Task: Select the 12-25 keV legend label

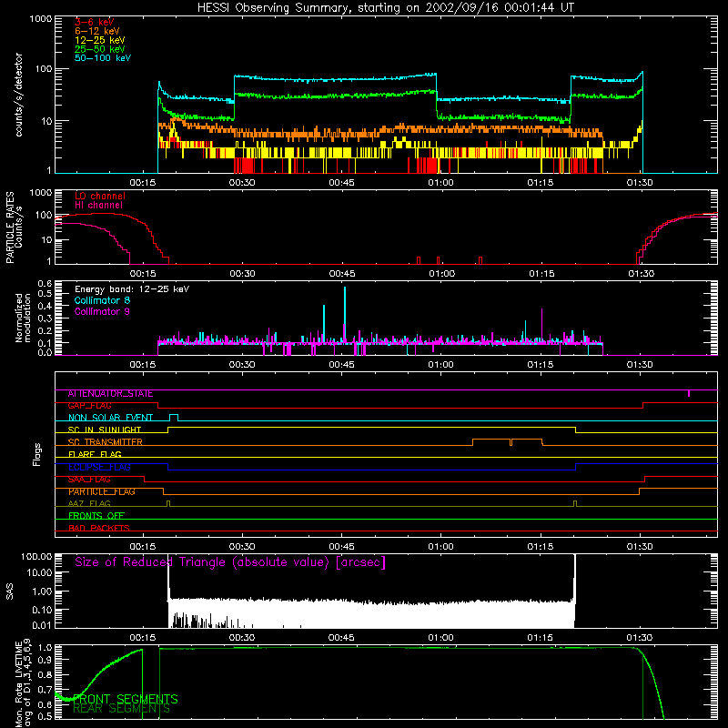Action: 99,40
